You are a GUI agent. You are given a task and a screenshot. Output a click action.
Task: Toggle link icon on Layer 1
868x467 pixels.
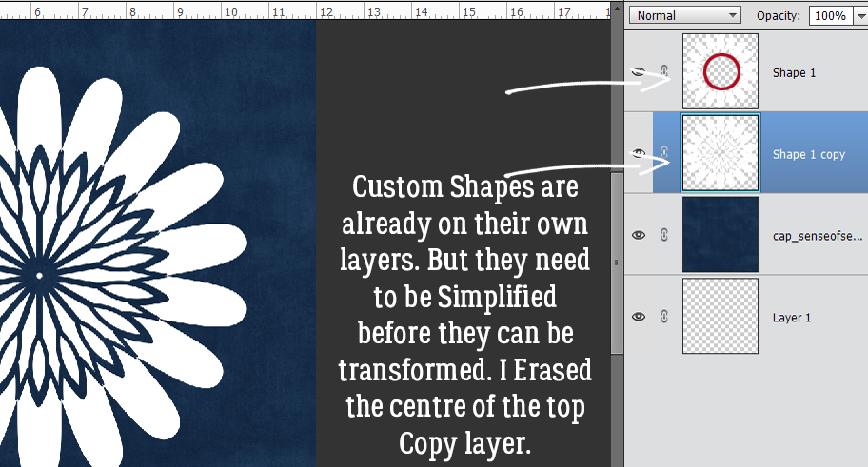tap(664, 316)
